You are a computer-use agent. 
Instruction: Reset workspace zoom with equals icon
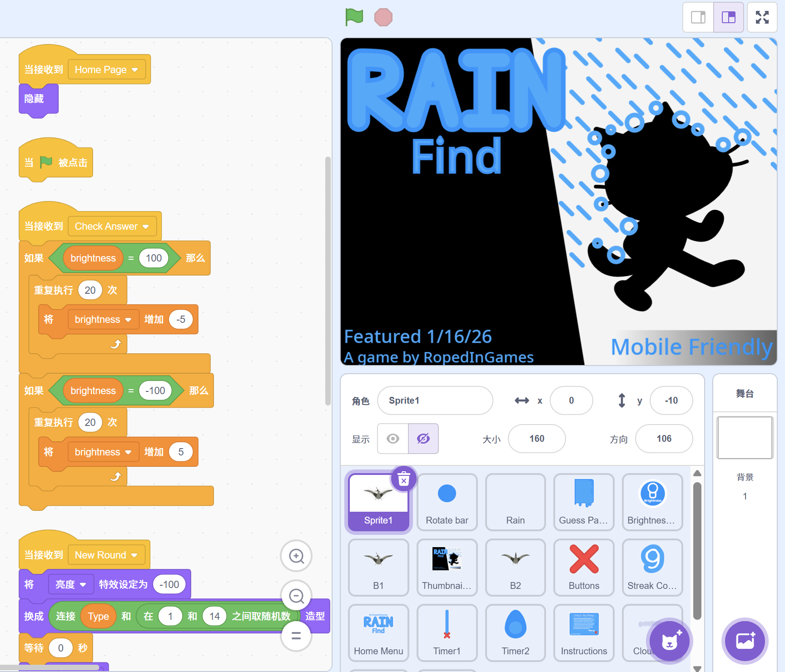(x=296, y=636)
